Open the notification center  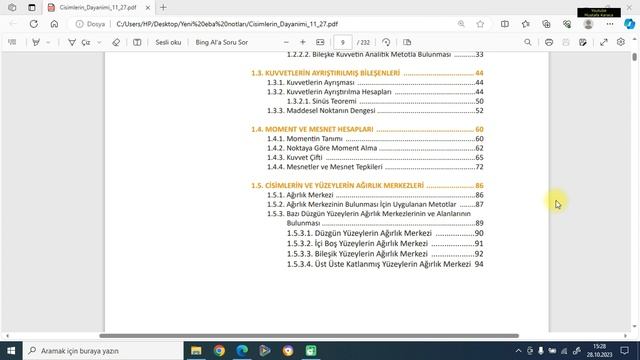pyautogui.click(x=624, y=351)
